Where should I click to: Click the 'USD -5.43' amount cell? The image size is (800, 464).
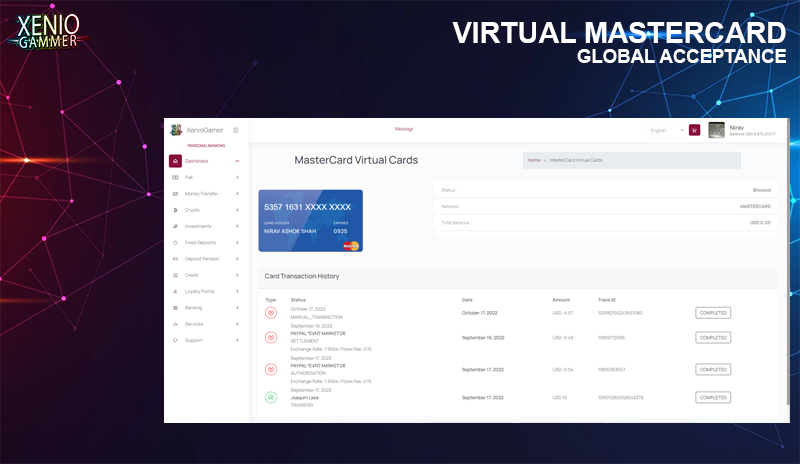click(x=563, y=337)
